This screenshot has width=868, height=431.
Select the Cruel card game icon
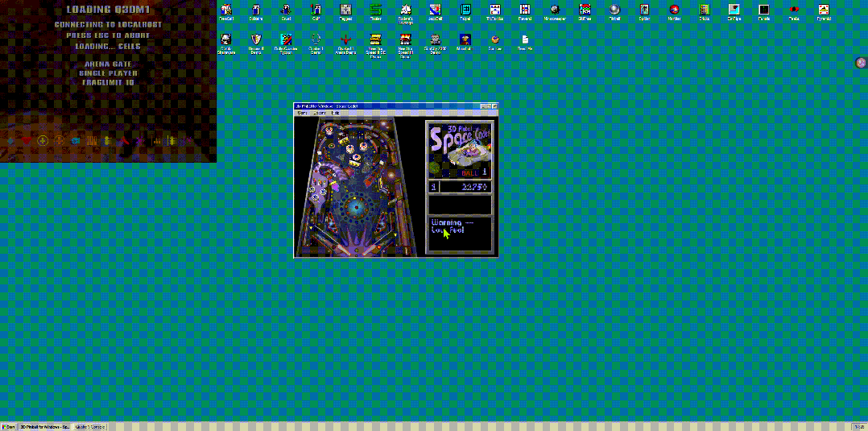point(285,12)
